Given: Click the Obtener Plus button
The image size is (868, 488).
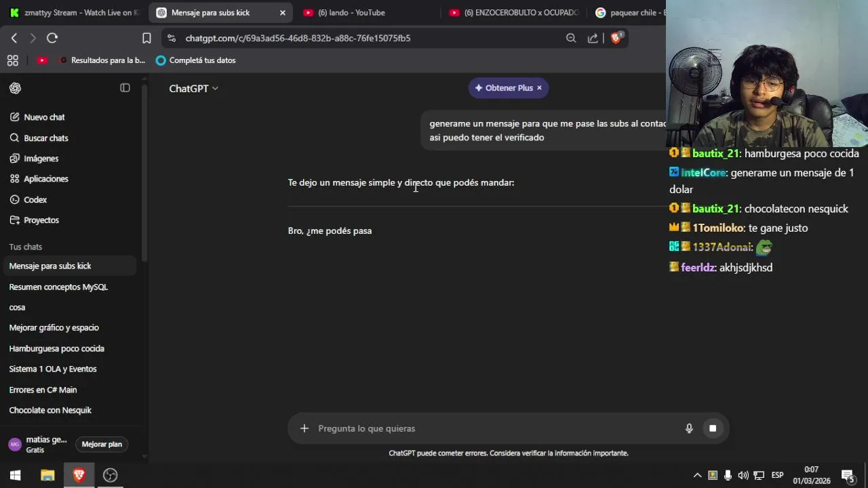Looking at the screenshot, I should coord(504,88).
